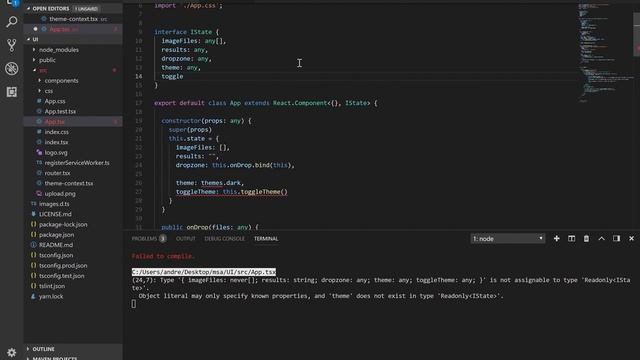This screenshot has width=640, height=360.
Task: Open package-lock.json file
Action: (63, 224)
